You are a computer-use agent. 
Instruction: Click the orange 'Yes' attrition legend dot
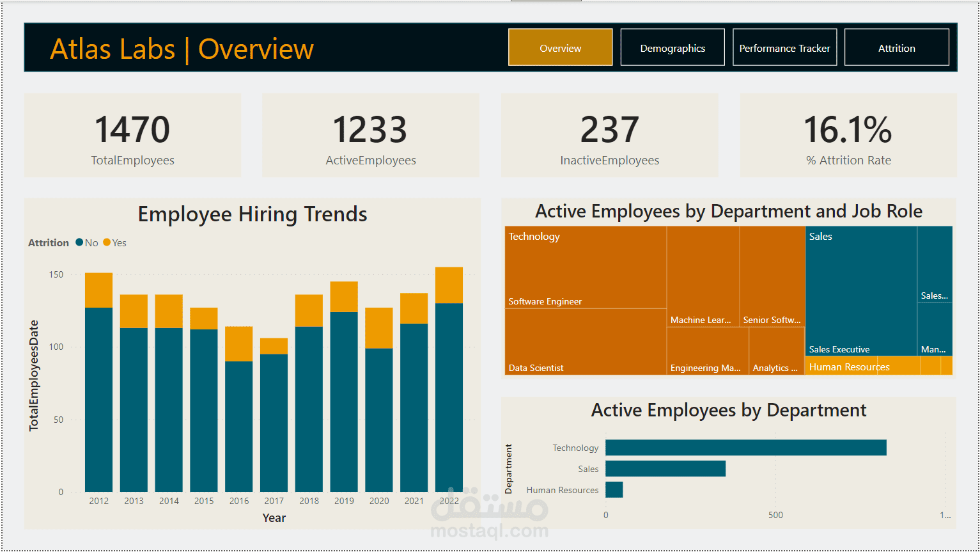pos(107,242)
